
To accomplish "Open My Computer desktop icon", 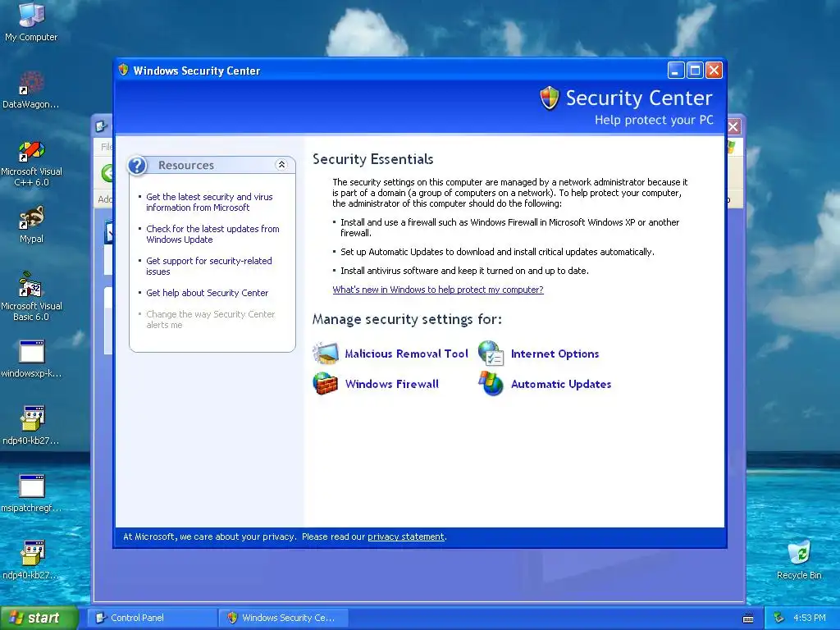I will [31, 21].
